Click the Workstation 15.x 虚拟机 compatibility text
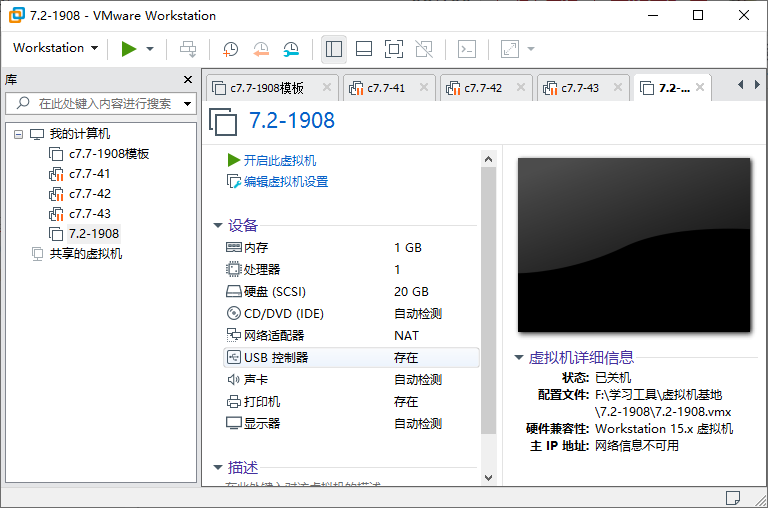Viewport: 768px width, 508px height. point(664,429)
